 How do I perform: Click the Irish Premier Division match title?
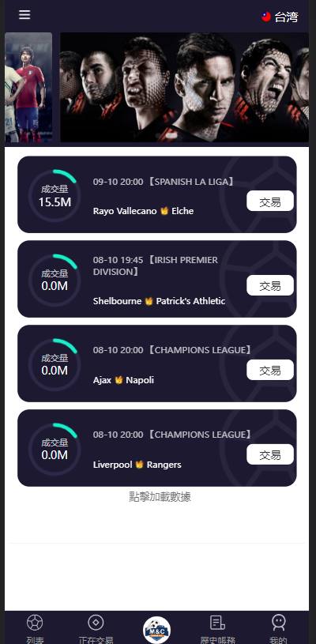coord(156,266)
